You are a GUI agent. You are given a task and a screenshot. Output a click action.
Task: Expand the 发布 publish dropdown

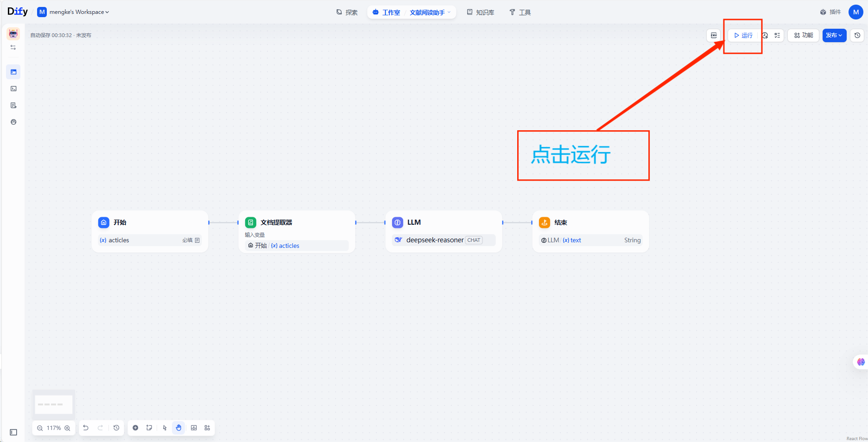[x=834, y=35]
